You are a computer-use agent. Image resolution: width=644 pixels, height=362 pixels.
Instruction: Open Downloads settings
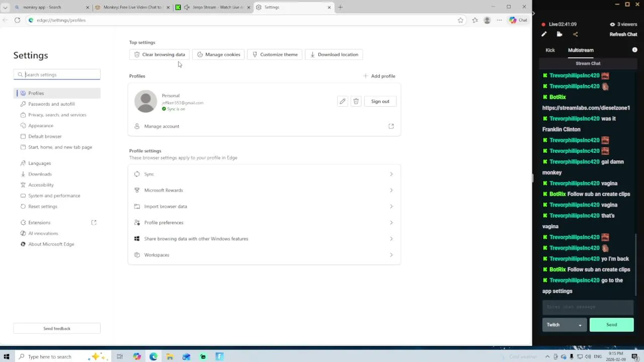pos(57,174)
